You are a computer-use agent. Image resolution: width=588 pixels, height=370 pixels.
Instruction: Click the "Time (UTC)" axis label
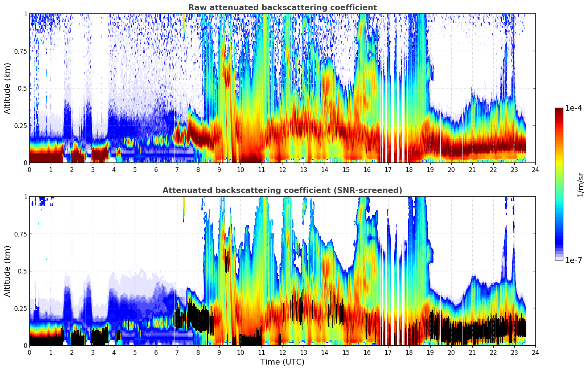pos(282,362)
